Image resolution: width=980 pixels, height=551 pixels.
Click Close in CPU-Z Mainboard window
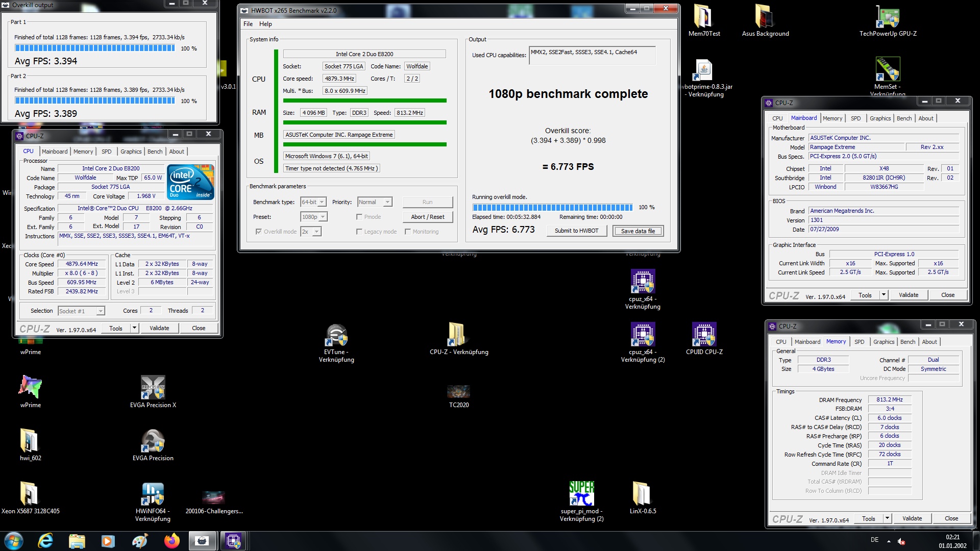[947, 295]
